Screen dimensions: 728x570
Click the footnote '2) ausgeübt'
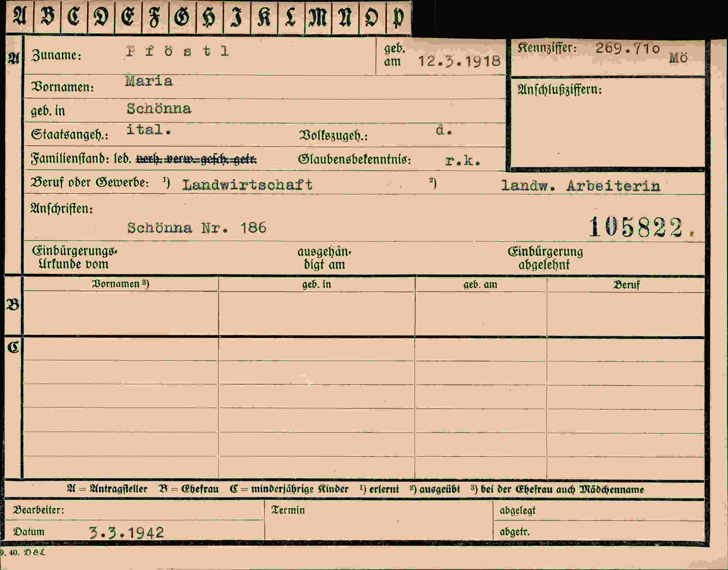pyautogui.click(x=435, y=489)
